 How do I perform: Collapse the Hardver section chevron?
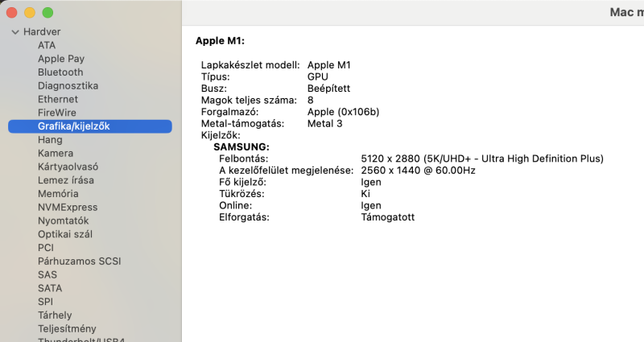tap(15, 32)
